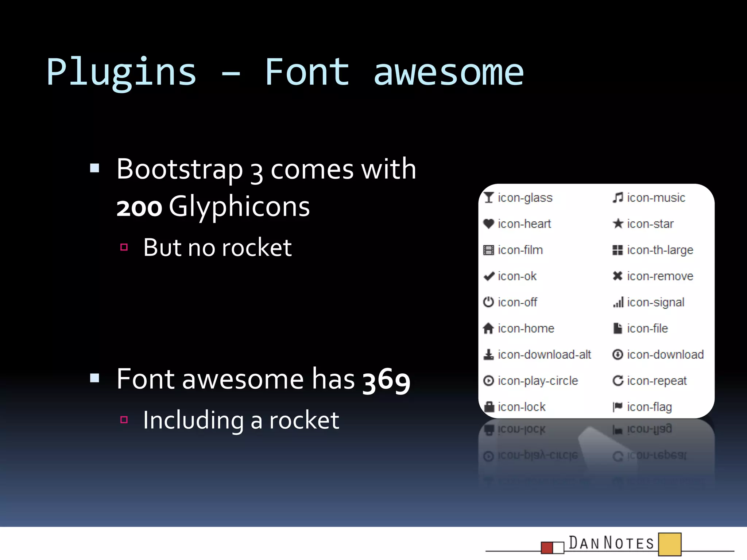This screenshot has height=560, width=747.
Task: Click the "icon-heart" label text
Action: (525, 224)
